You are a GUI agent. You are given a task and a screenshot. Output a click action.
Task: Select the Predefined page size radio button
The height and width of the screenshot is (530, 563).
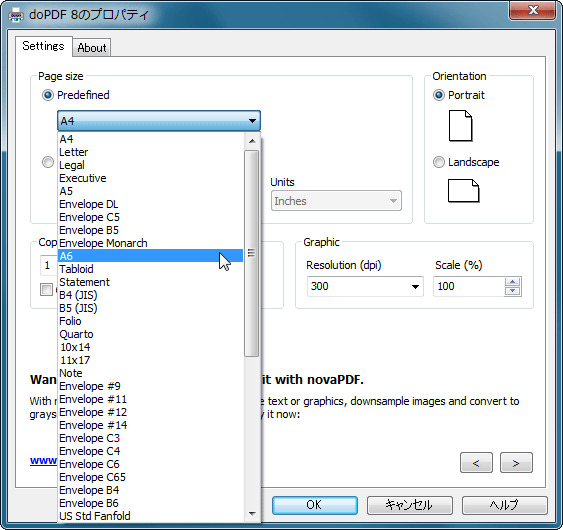pos(48,95)
